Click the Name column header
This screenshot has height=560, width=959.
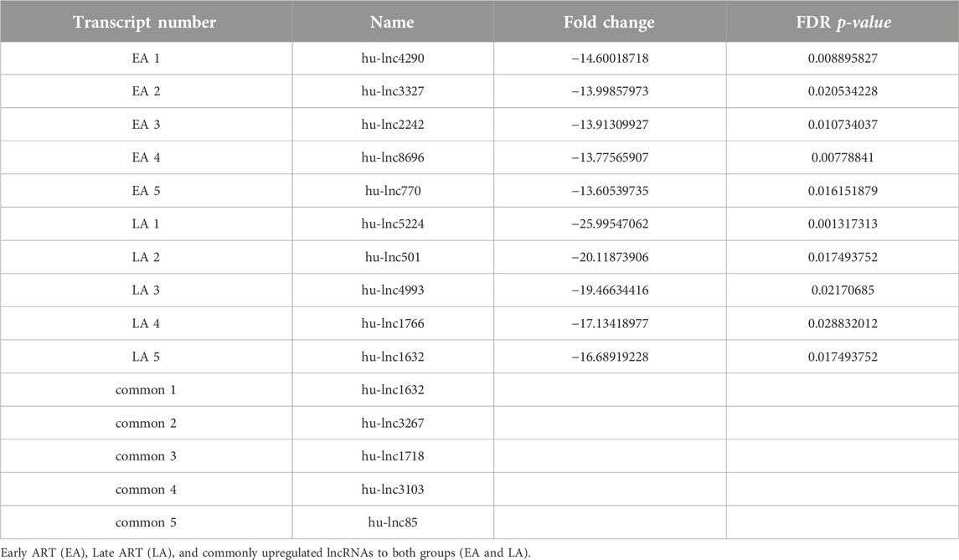tap(392, 23)
